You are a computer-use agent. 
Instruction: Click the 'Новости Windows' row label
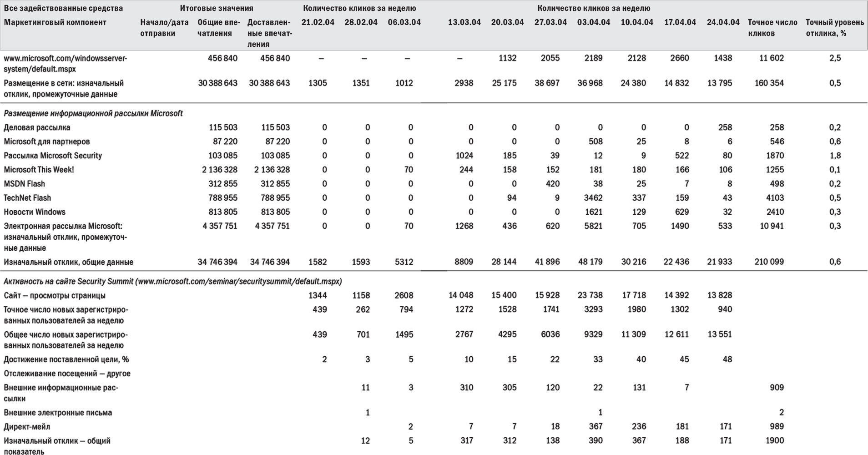35,212
